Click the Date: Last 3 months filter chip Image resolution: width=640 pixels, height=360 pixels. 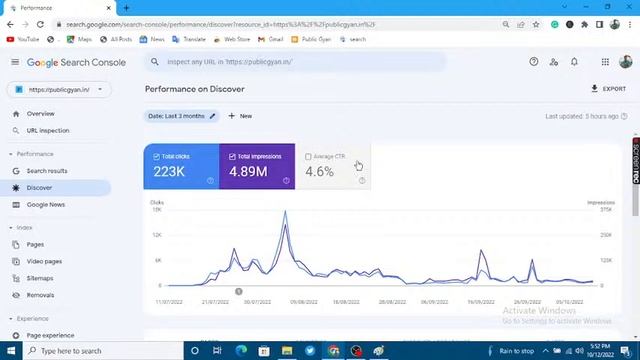pos(181,116)
